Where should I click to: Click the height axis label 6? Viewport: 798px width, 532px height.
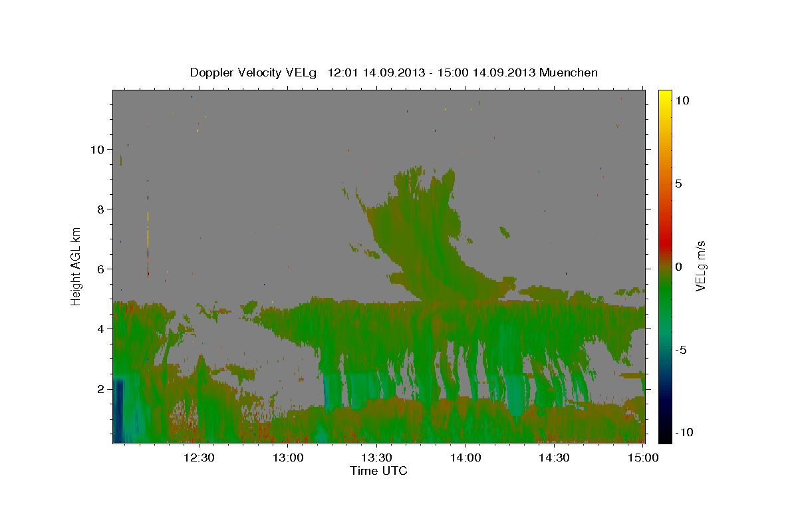click(101, 269)
